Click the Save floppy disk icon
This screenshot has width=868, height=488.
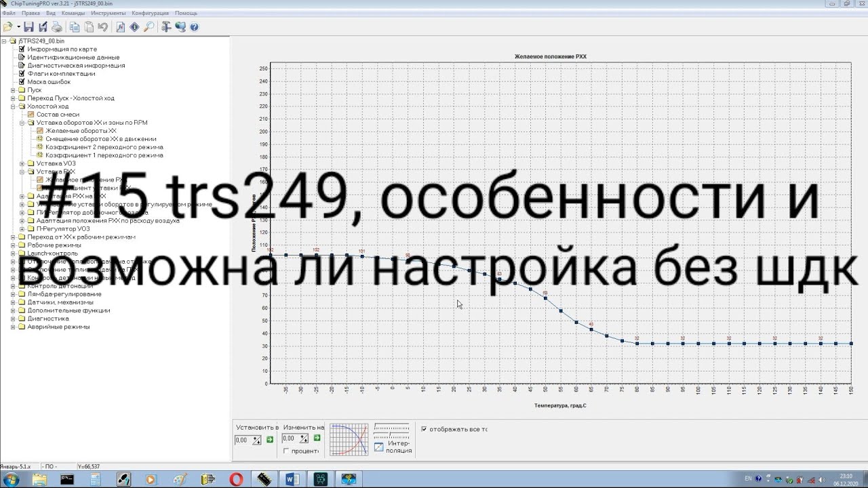tap(28, 27)
